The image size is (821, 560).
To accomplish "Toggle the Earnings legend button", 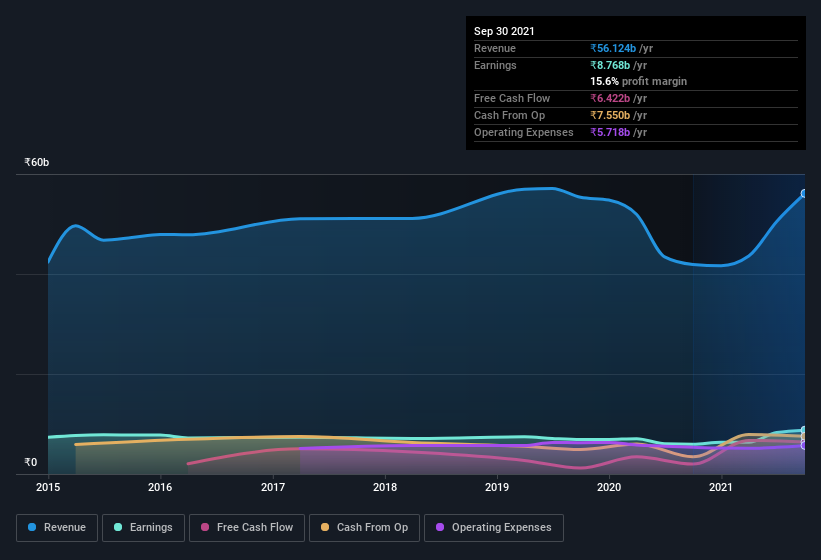I will (x=143, y=528).
